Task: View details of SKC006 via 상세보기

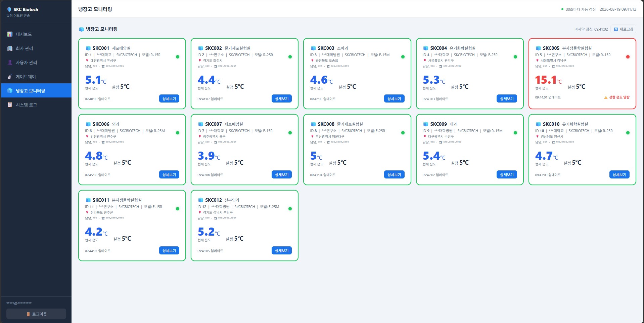Action: [x=169, y=175]
